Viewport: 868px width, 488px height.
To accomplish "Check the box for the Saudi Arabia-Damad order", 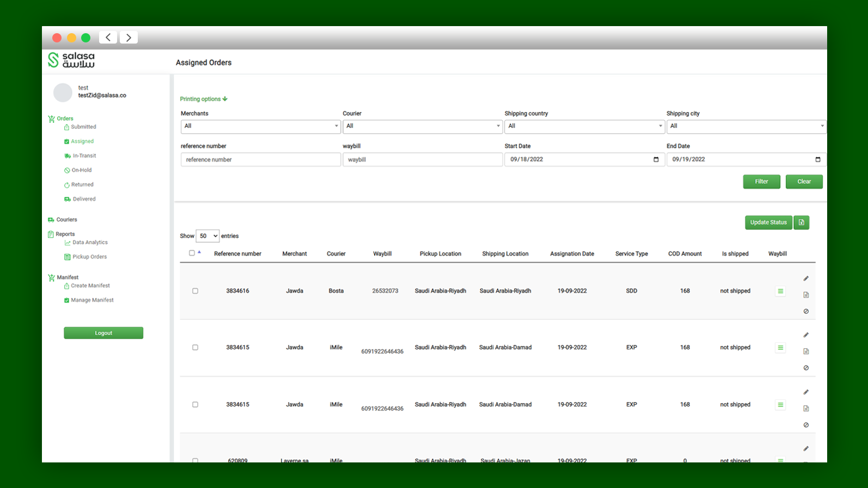I will click(x=195, y=348).
